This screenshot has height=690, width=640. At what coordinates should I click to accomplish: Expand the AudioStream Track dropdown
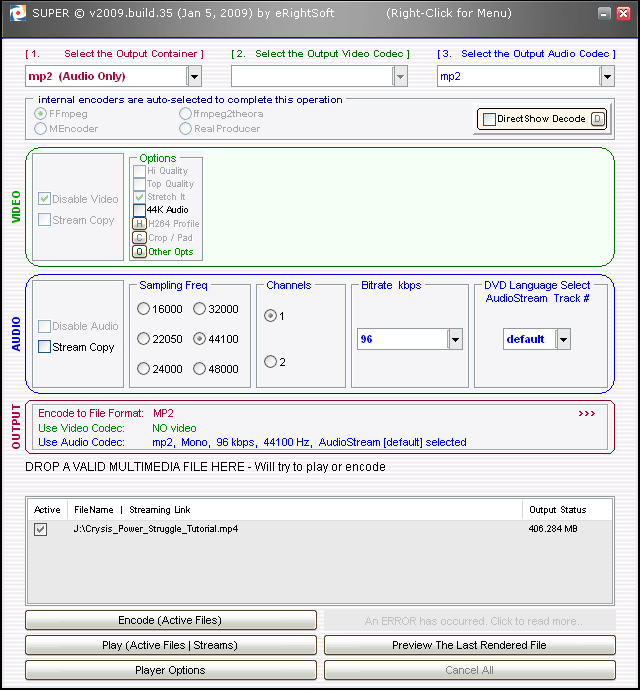pos(563,339)
